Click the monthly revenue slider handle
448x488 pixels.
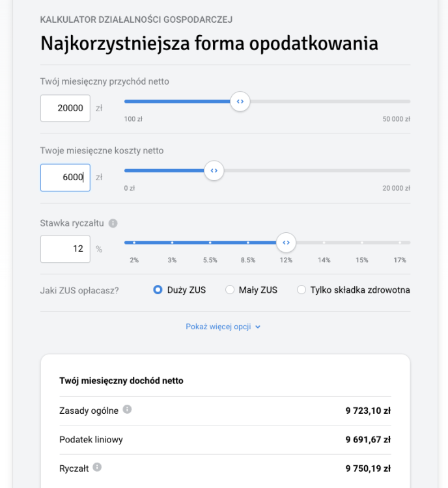click(240, 102)
